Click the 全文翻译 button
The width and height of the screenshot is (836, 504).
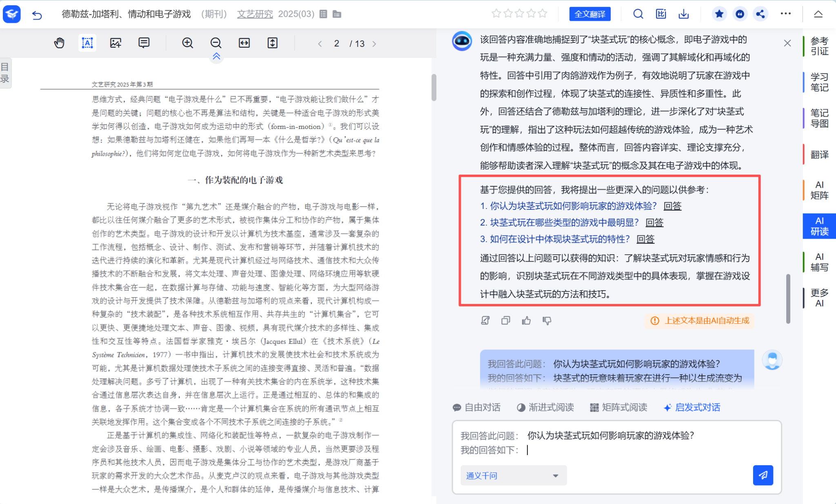click(589, 14)
